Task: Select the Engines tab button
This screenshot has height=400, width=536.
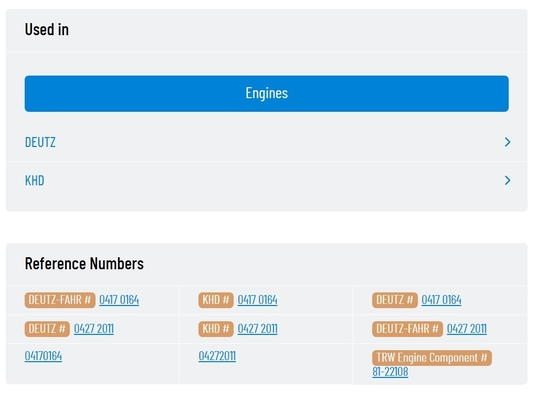Action: [x=266, y=93]
